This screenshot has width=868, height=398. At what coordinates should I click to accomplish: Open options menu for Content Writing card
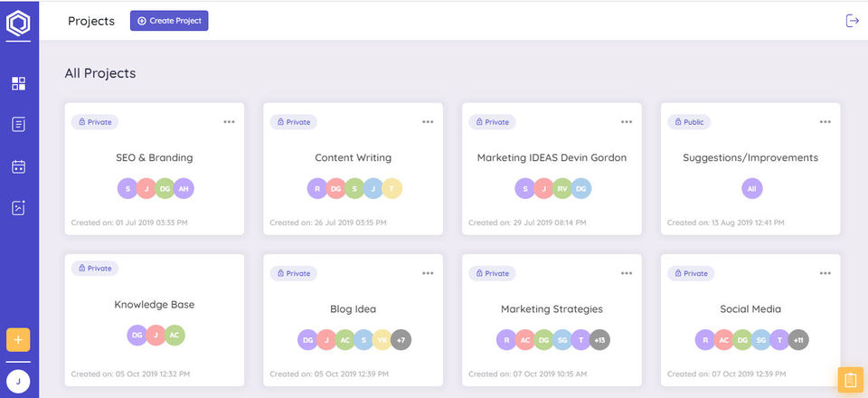click(x=428, y=122)
